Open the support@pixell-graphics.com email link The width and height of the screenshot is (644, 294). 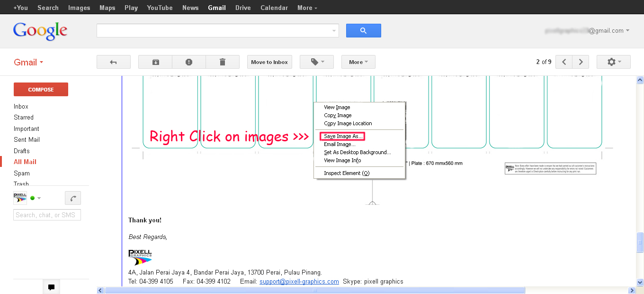[x=299, y=282]
